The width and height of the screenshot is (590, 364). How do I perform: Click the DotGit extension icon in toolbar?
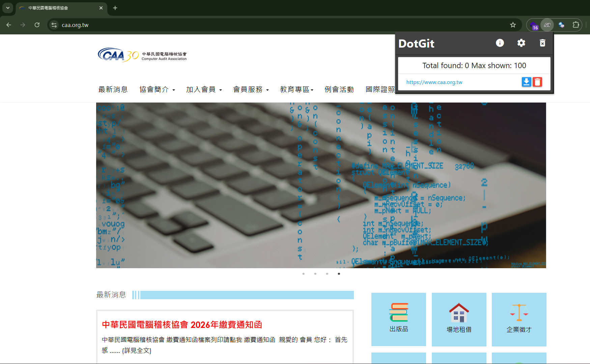[x=547, y=25]
